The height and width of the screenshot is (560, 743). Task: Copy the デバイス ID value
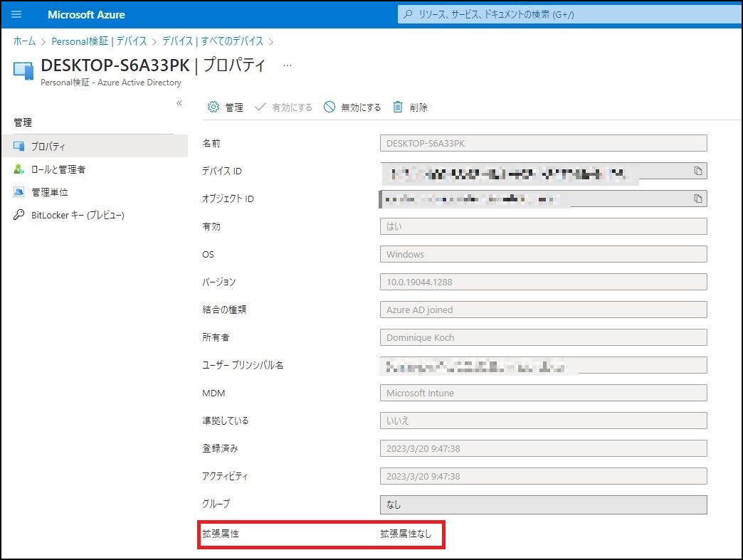tap(698, 171)
